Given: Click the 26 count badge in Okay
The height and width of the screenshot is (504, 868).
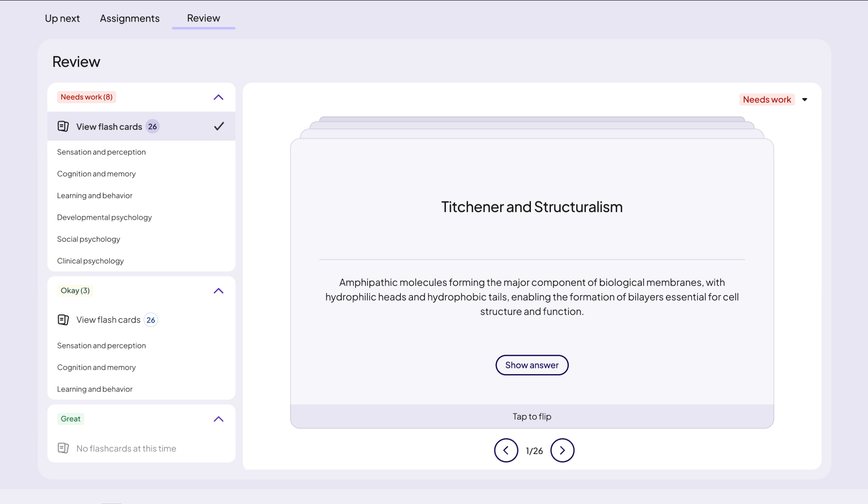Looking at the screenshot, I should click(151, 320).
